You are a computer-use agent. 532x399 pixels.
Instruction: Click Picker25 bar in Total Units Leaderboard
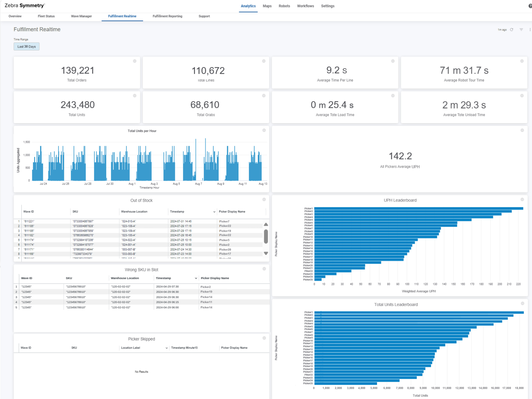tap(346, 384)
